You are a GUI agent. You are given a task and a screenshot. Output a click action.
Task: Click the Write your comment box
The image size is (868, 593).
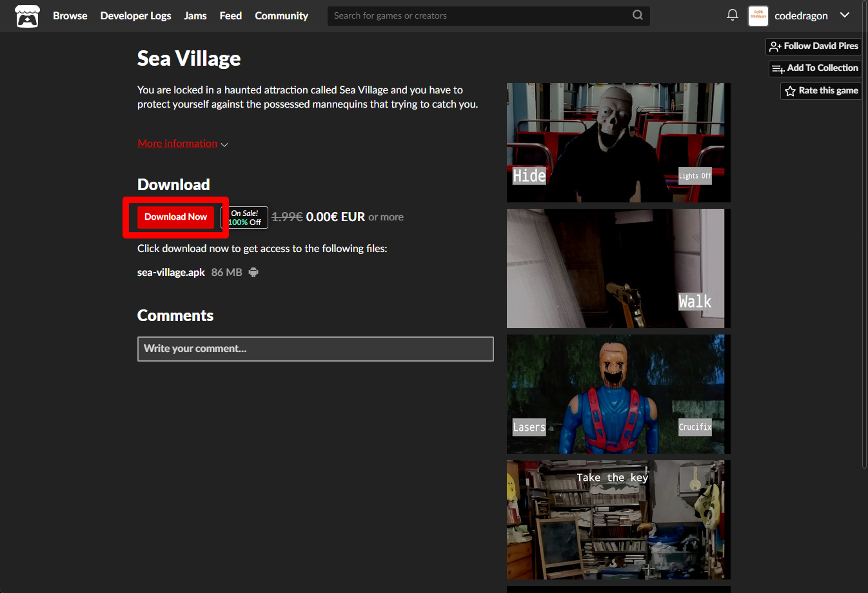coord(315,349)
